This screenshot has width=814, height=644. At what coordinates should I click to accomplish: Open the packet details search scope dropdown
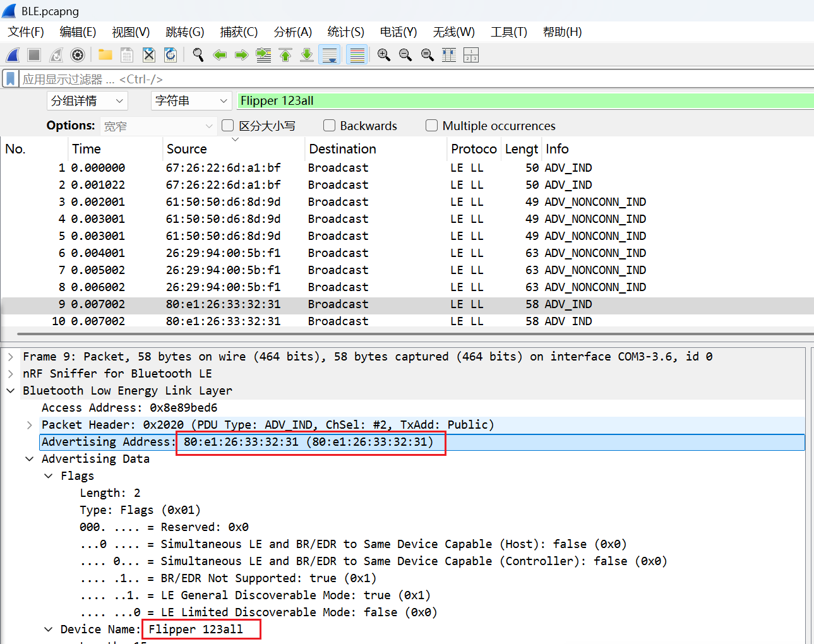[x=87, y=101]
